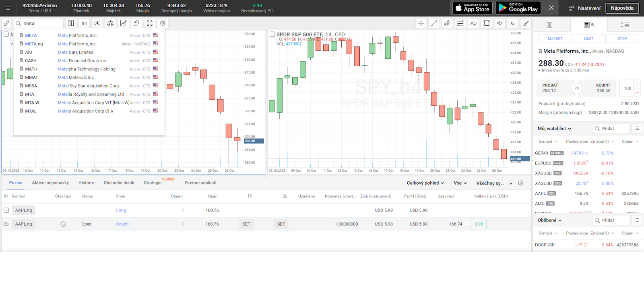Expand the Celkový pohled dropdown
The image size is (644, 291).
425,183
